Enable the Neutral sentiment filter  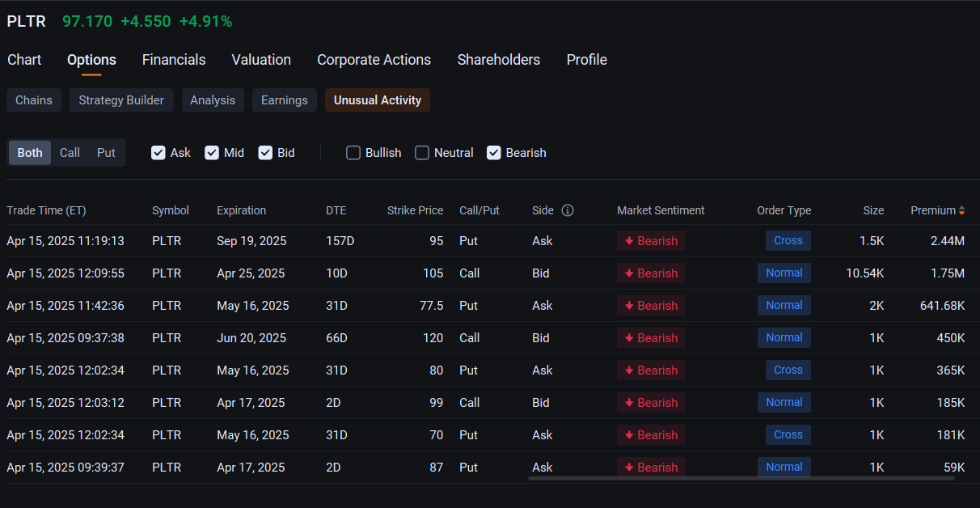(x=422, y=153)
